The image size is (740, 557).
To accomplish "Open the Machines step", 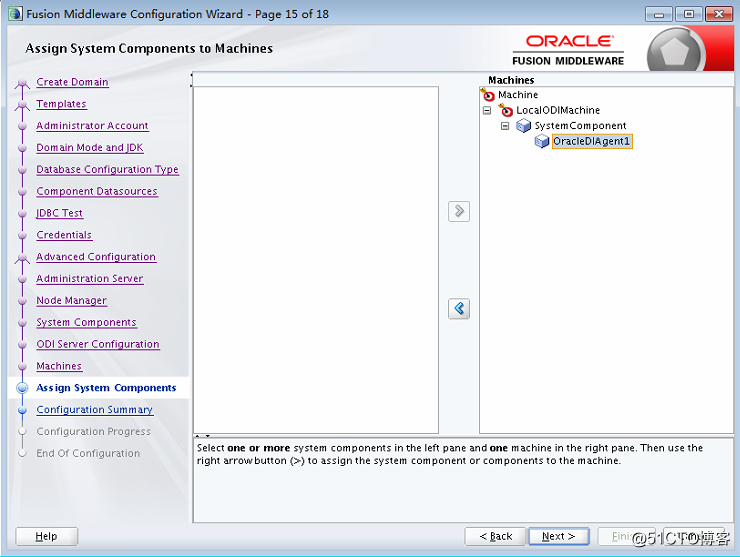I will click(59, 366).
